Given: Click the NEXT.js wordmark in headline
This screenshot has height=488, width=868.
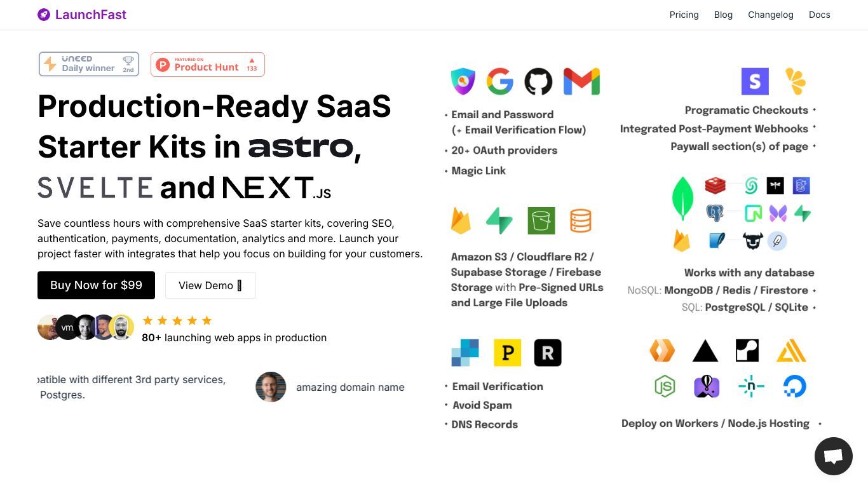Looking at the screenshot, I should [x=276, y=187].
